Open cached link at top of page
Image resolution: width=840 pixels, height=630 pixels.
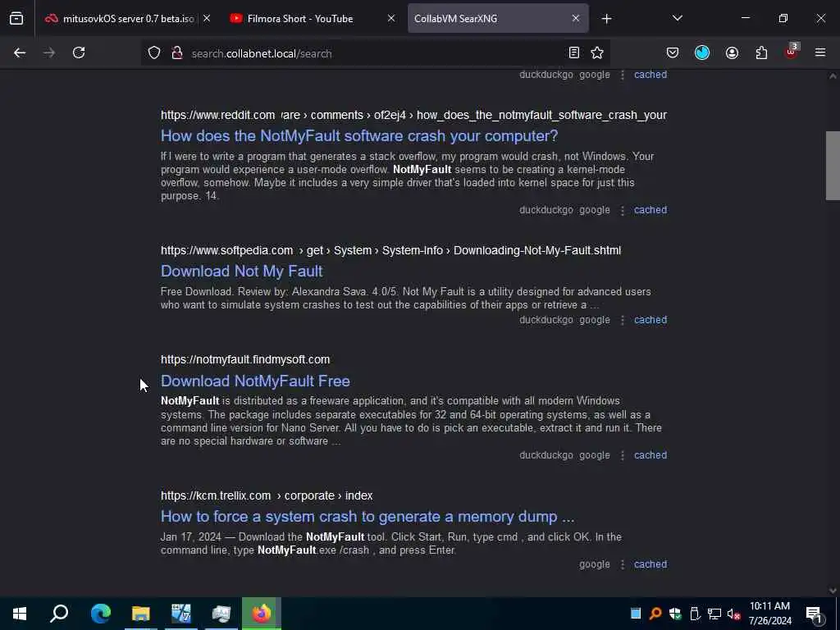click(x=651, y=75)
